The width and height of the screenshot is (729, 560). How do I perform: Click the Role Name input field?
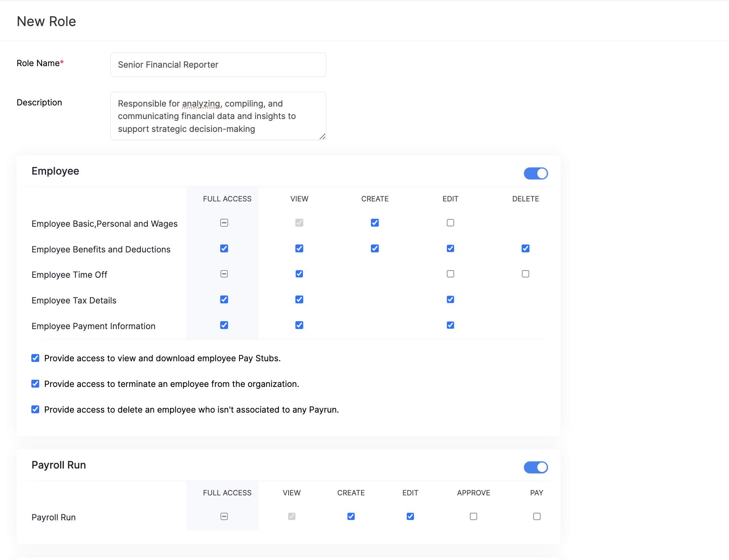coord(218,65)
